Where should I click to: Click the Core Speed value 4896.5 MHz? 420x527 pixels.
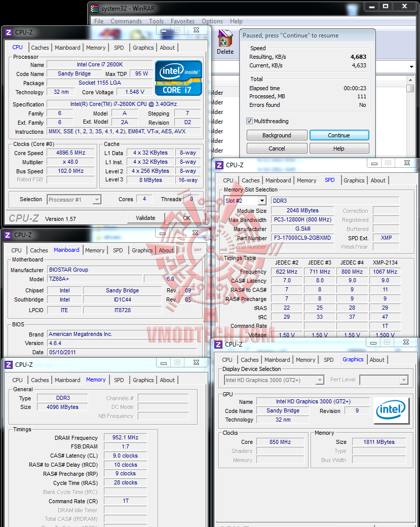click(x=70, y=153)
